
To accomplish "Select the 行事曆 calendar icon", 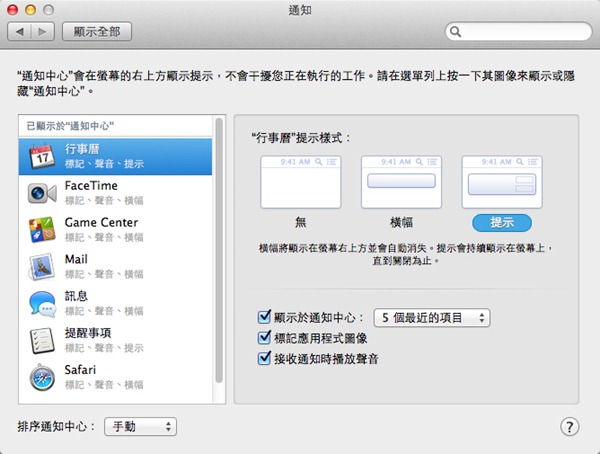I will (x=42, y=157).
